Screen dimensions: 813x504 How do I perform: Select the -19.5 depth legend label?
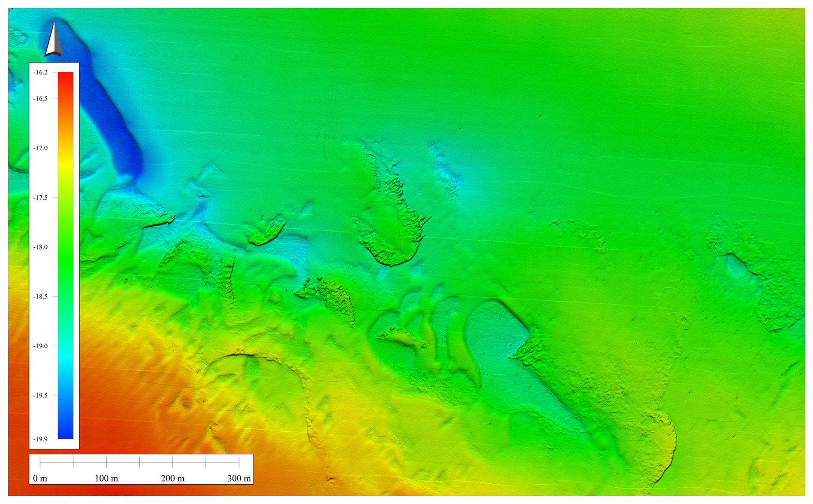point(40,395)
